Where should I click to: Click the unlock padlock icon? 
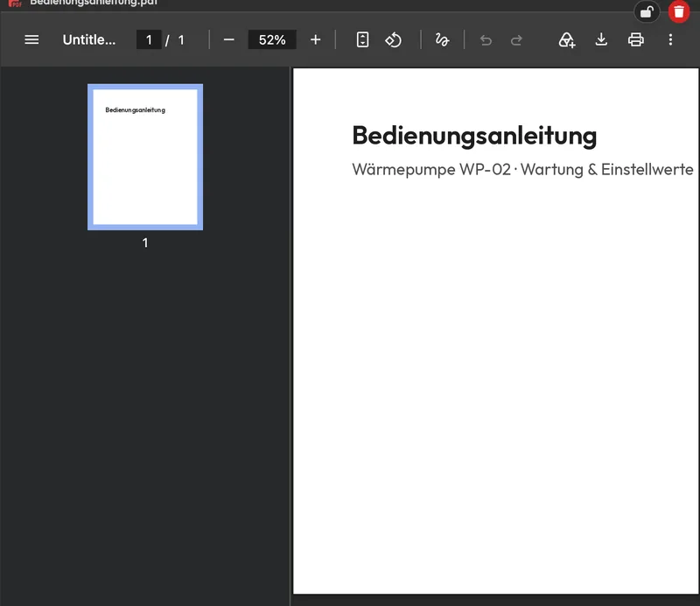[647, 12]
